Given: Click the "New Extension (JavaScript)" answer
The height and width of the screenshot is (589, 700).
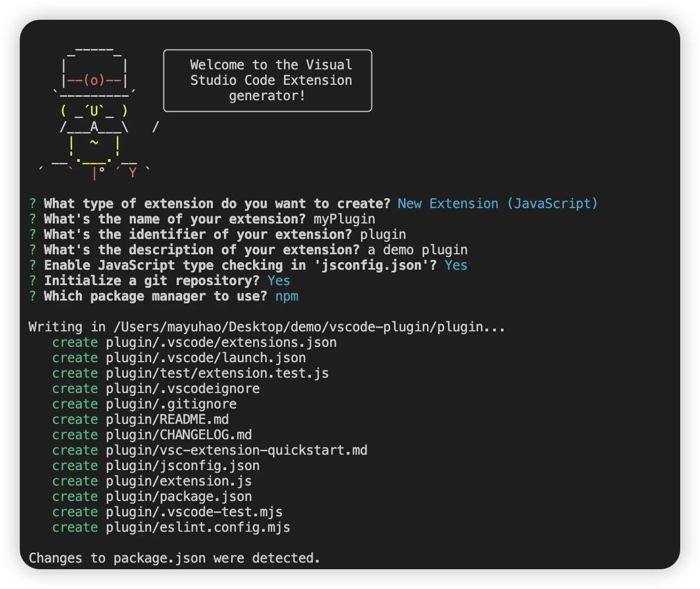Looking at the screenshot, I should tap(497, 204).
